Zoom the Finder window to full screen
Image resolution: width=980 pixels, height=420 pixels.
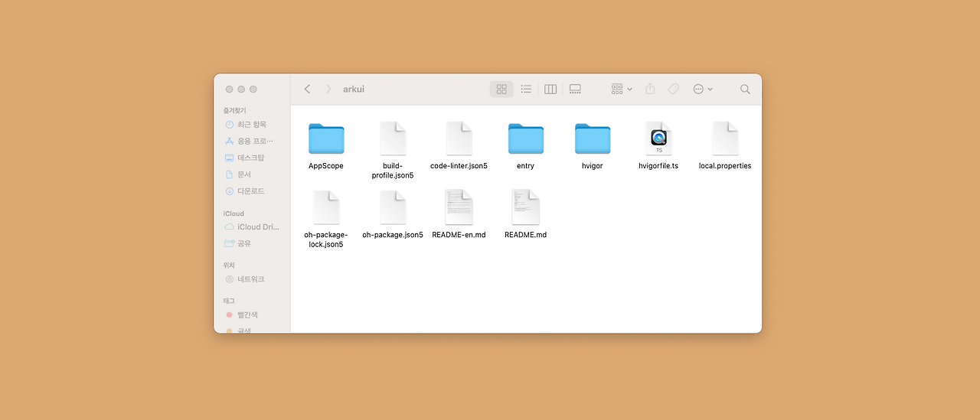click(253, 90)
